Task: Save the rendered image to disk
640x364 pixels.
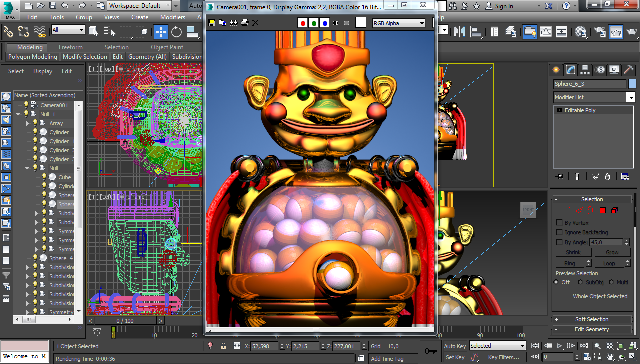Action: pos(210,22)
